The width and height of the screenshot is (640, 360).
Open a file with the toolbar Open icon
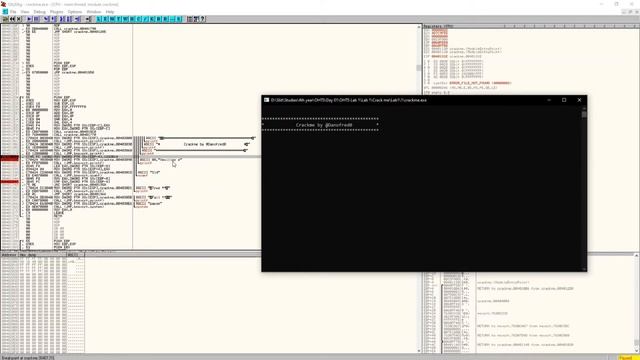(5, 19)
